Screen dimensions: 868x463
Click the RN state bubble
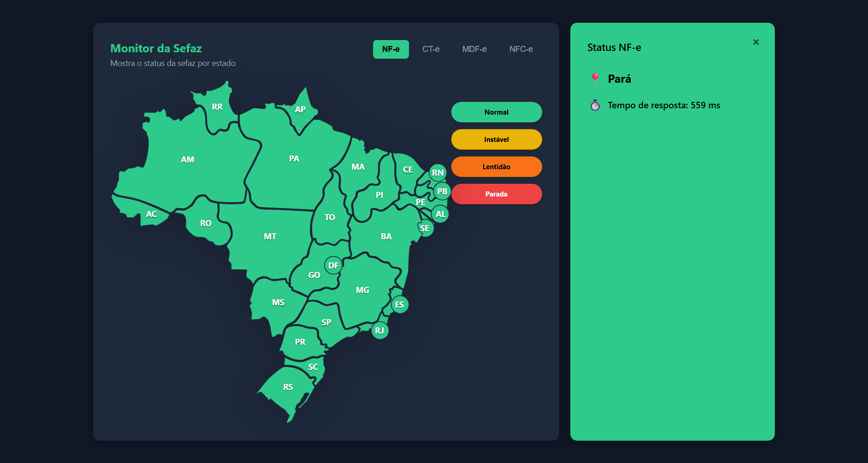point(438,173)
